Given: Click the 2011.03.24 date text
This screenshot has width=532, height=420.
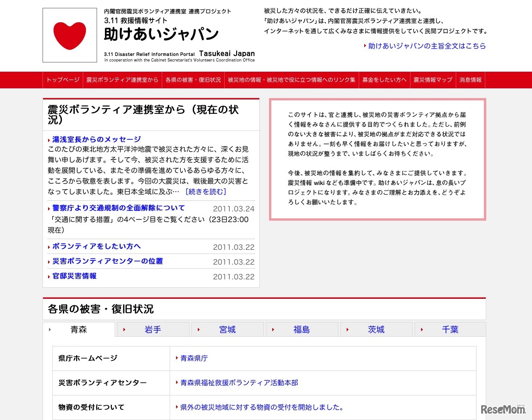Looking at the screenshot, I should point(234,209).
